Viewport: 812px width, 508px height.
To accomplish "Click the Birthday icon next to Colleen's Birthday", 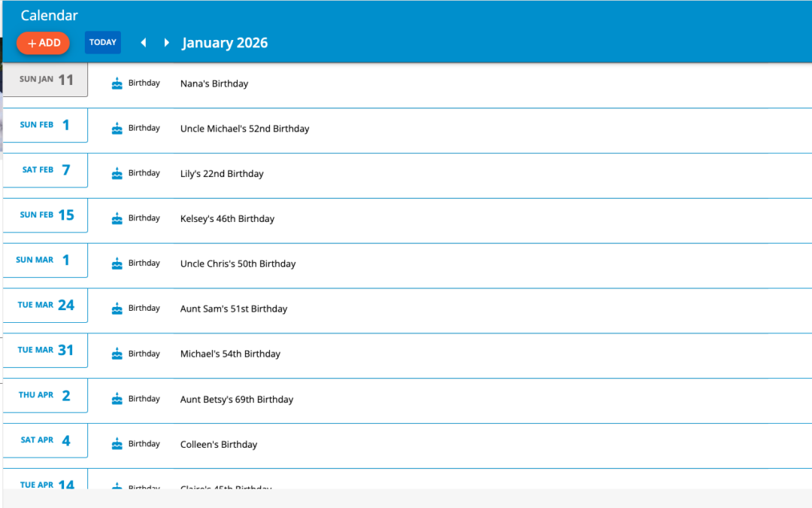I will 117,443.
